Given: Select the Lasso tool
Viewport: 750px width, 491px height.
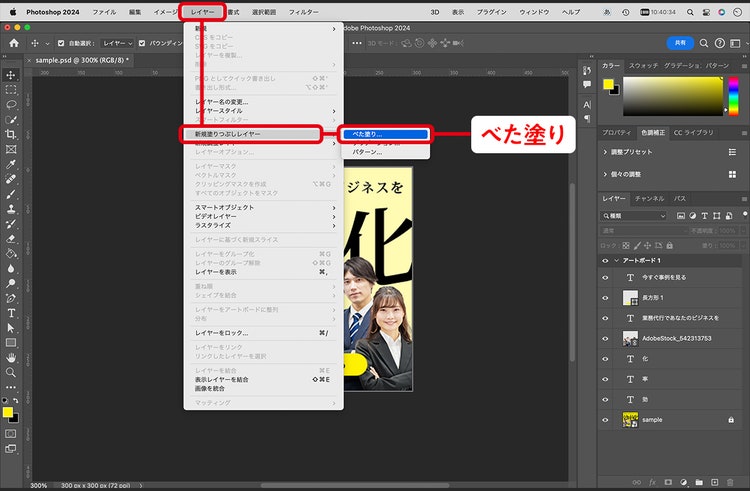Looking at the screenshot, I should (11, 104).
